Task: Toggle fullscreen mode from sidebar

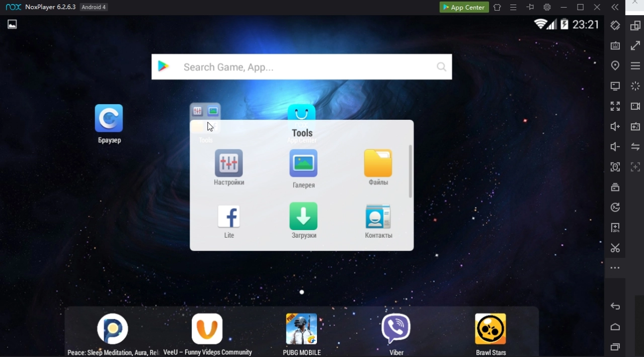Action: 615,106
